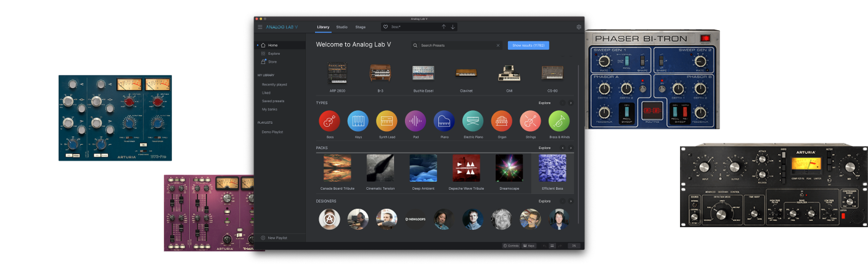Screen dimensions: 868x274
Task: Select the Strings type icon
Action: pyautogui.click(x=530, y=121)
